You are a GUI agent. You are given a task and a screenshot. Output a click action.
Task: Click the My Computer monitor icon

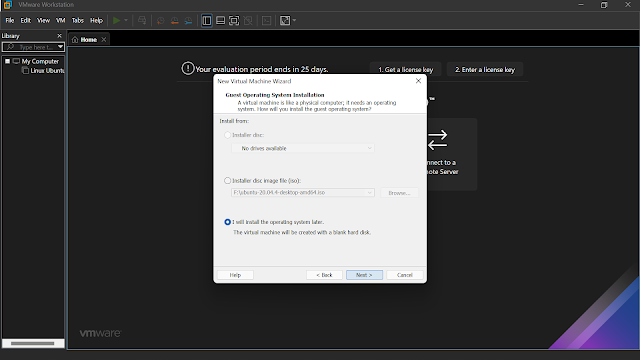pos(16,61)
